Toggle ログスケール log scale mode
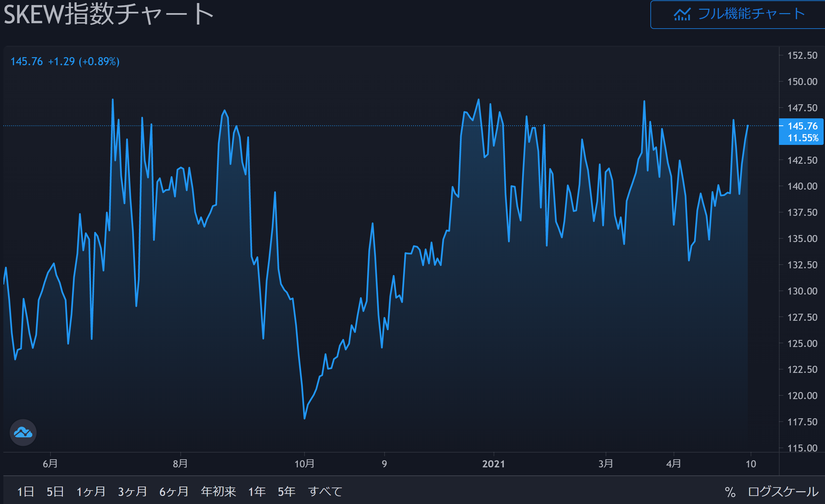The width and height of the screenshot is (825, 504). pos(783,492)
